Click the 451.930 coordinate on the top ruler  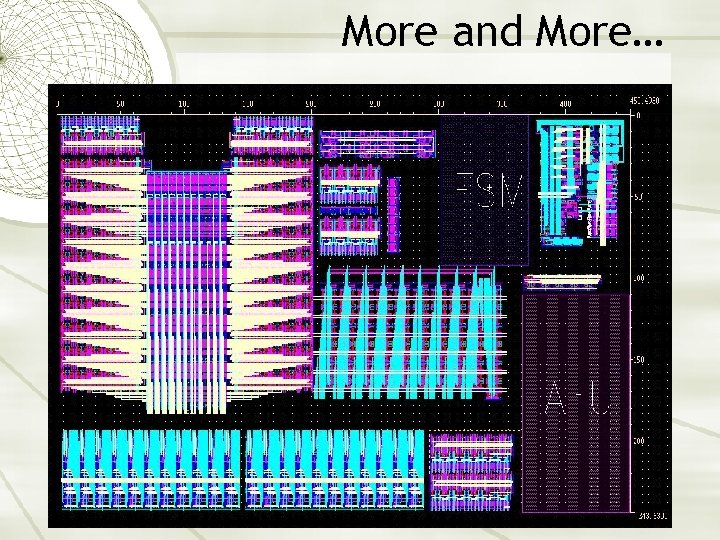point(644,101)
